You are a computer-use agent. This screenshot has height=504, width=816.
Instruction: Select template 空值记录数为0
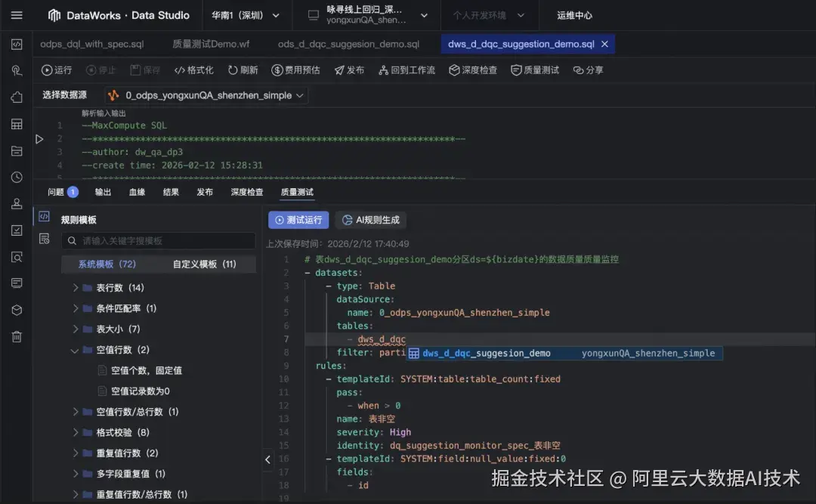(x=141, y=391)
